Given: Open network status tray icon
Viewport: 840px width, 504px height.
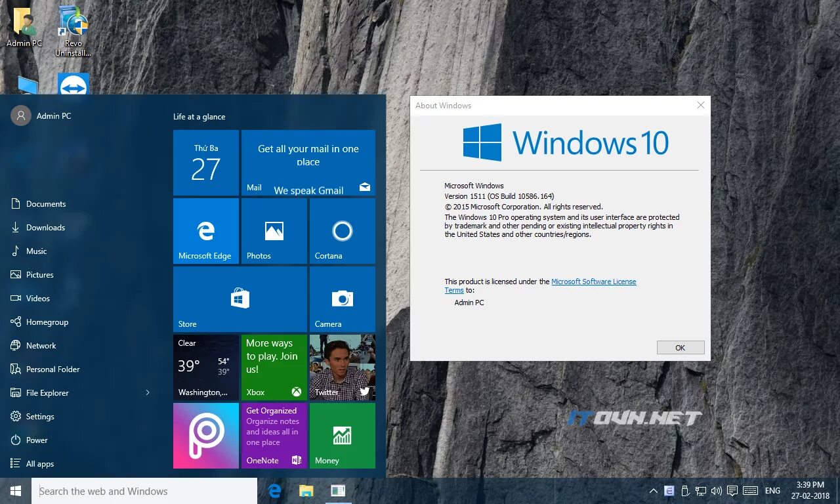Looking at the screenshot, I should tap(701, 491).
